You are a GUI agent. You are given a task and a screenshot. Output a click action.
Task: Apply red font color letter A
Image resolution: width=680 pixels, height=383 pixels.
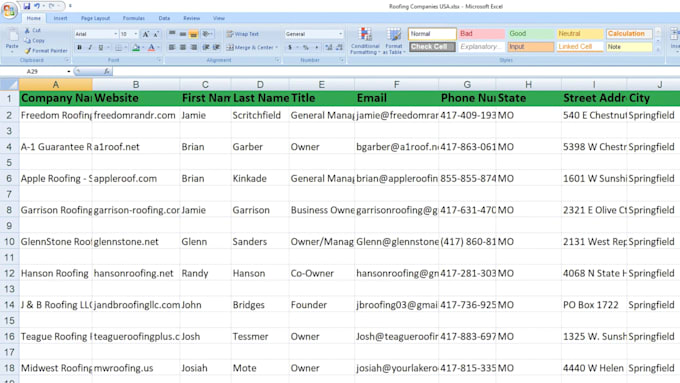click(151, 47)
